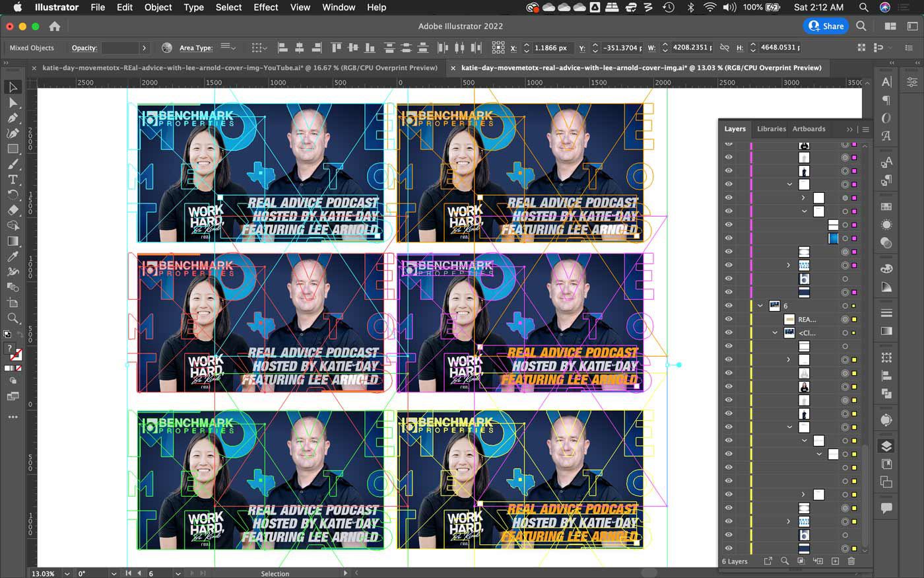The height and width of the screenshot is (578, 924).
Task: Collapse the <Cl... clip group chevron
Action: point(775,333)
